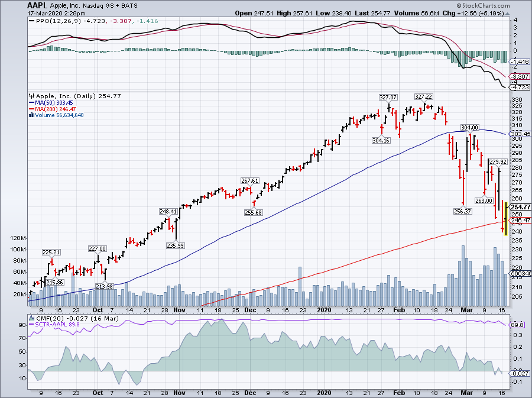Viewport: 532px width, 398px height.
Task: Click the "17-Mar-2020 2:29pm" timestamp
Action: pyautogui.click(x=57, y=14)
